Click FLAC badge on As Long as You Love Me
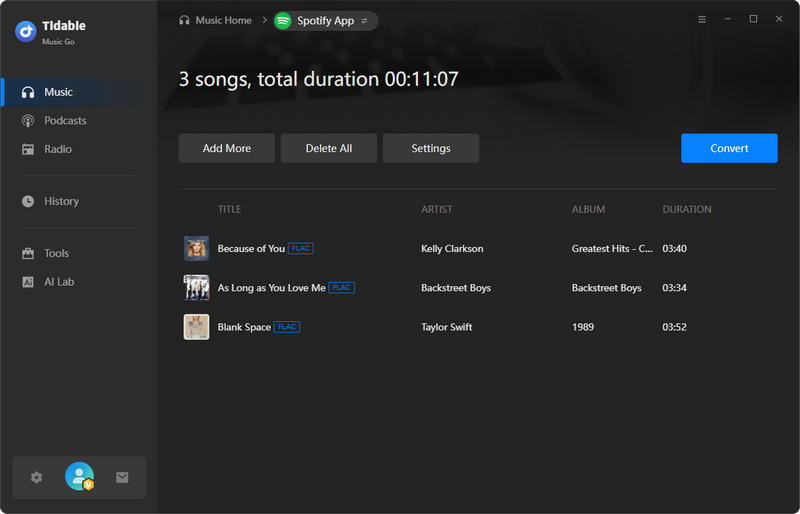 pyautogui.click(x=342, y=288)
